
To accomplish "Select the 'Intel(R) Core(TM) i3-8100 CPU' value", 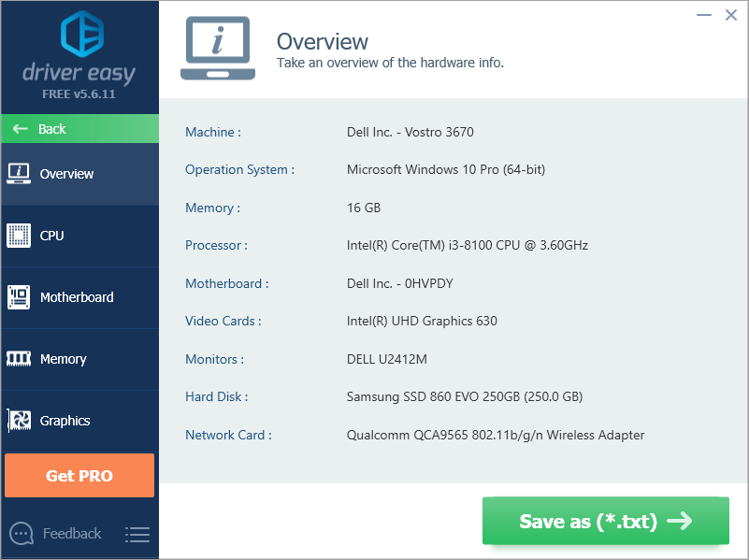I will (x=433, y=245).
